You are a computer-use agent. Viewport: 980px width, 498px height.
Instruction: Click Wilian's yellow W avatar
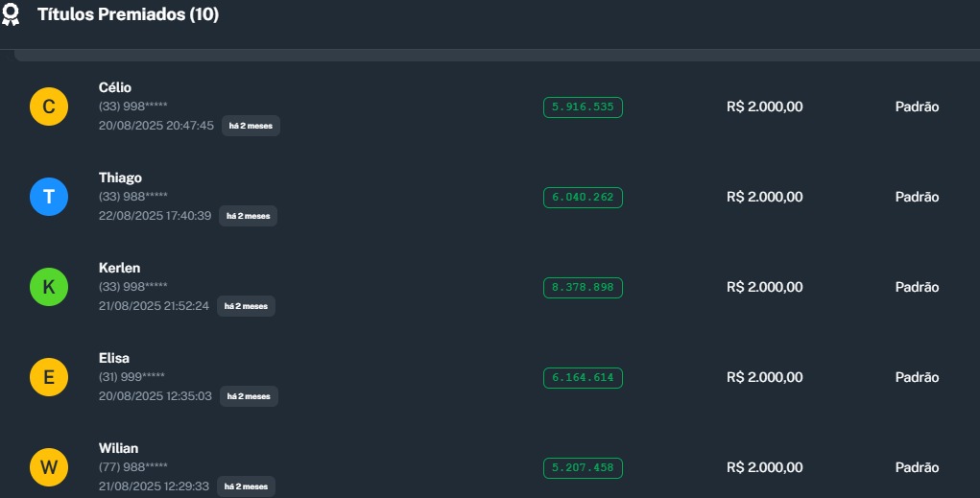click(x=49, y=467)
